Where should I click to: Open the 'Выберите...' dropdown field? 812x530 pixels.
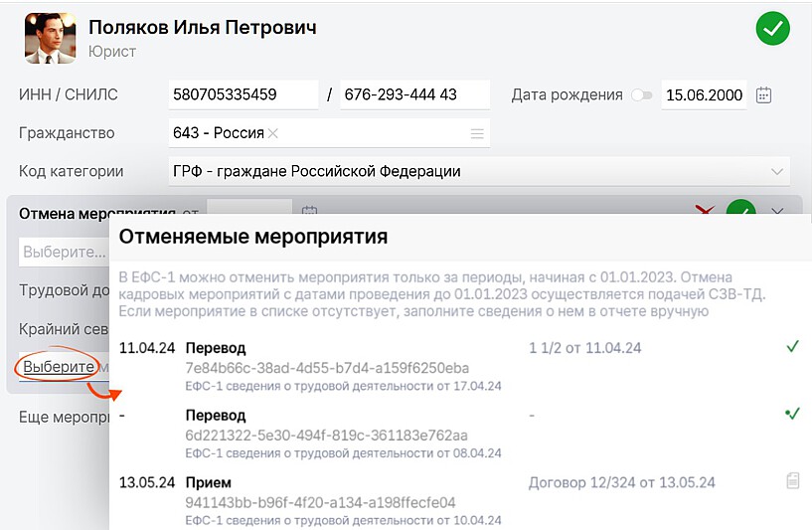pos(65,252)
